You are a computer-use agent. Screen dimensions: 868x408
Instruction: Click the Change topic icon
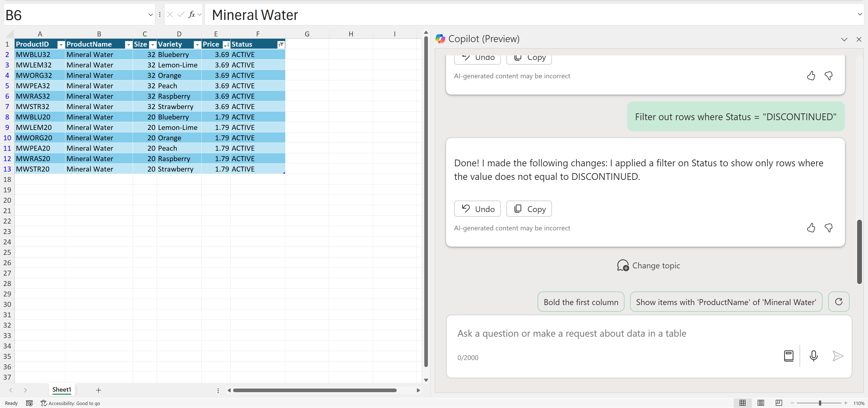click(x=623, y=266)
